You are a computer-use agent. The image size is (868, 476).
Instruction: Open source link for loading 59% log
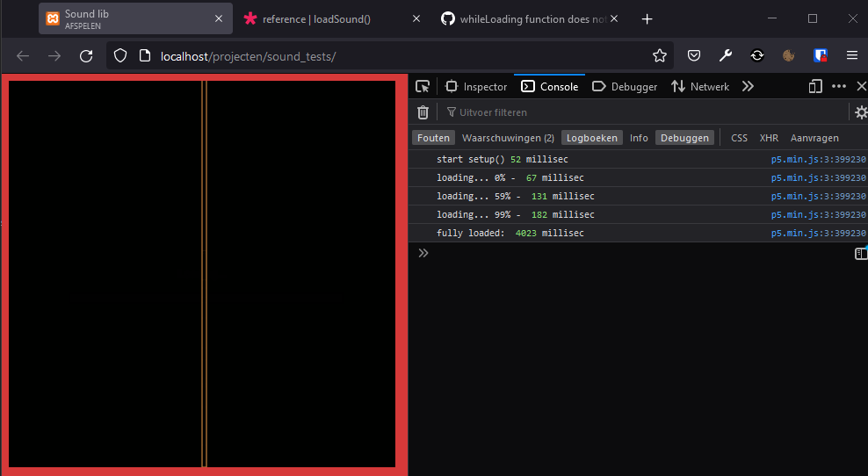pos(818,197)
